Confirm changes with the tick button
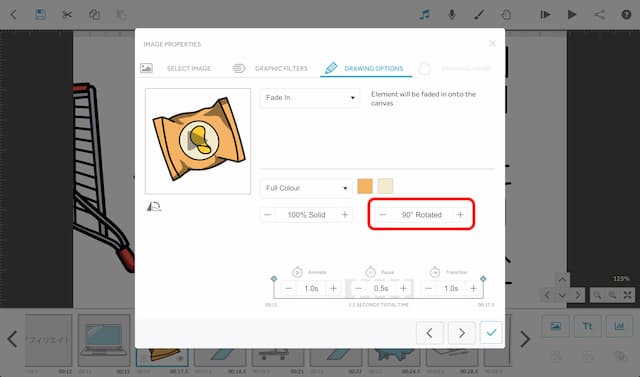 pyautogui.click(x=491, y=333)
